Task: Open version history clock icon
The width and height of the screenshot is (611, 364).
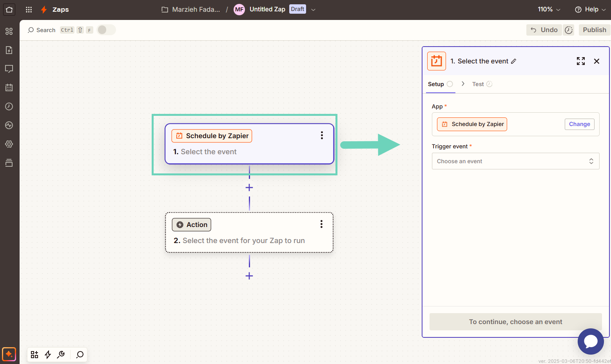Action: tap(569, 30)
